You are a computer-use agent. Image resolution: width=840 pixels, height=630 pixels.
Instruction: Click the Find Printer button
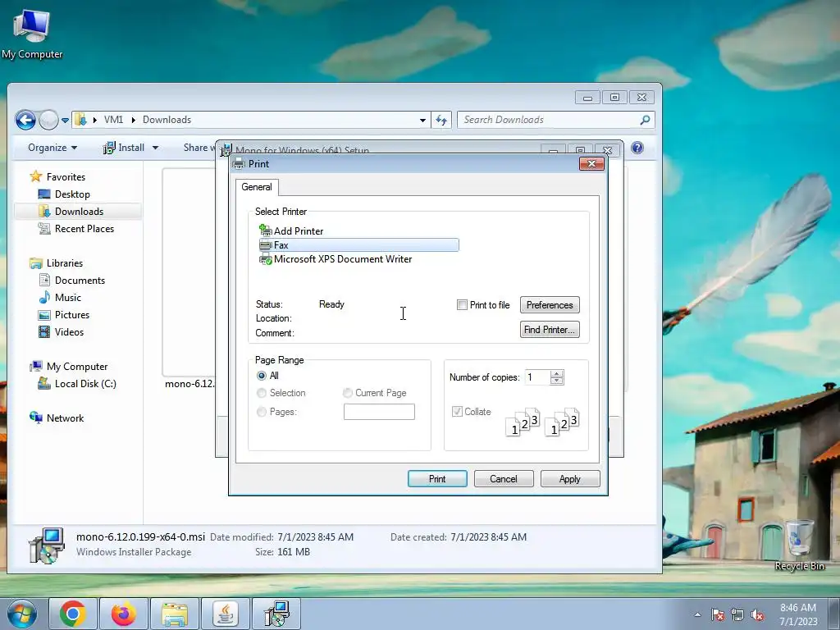tap(550, 330)
